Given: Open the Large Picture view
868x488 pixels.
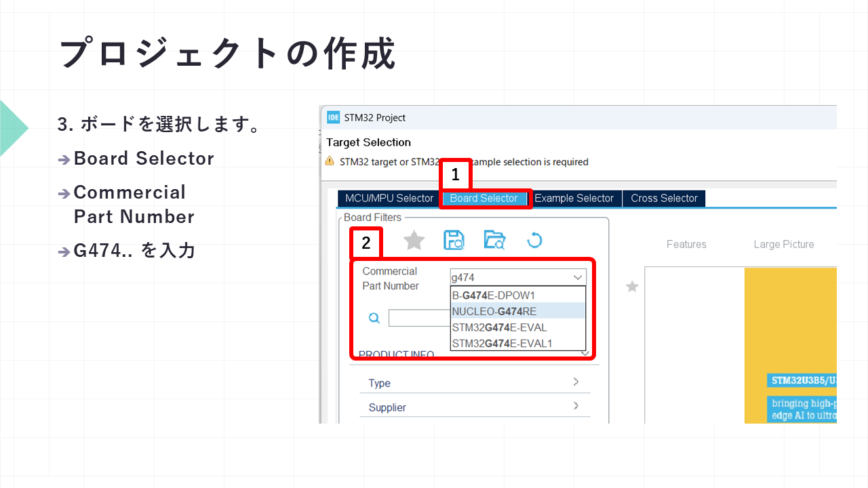Looking at the screenshot, I should 784,244.
